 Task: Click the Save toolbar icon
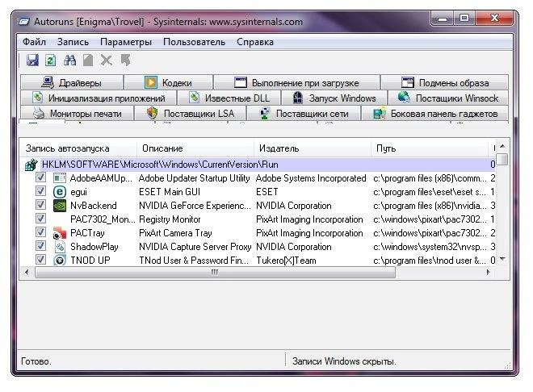pyautogui.click(x=32, y=60)
